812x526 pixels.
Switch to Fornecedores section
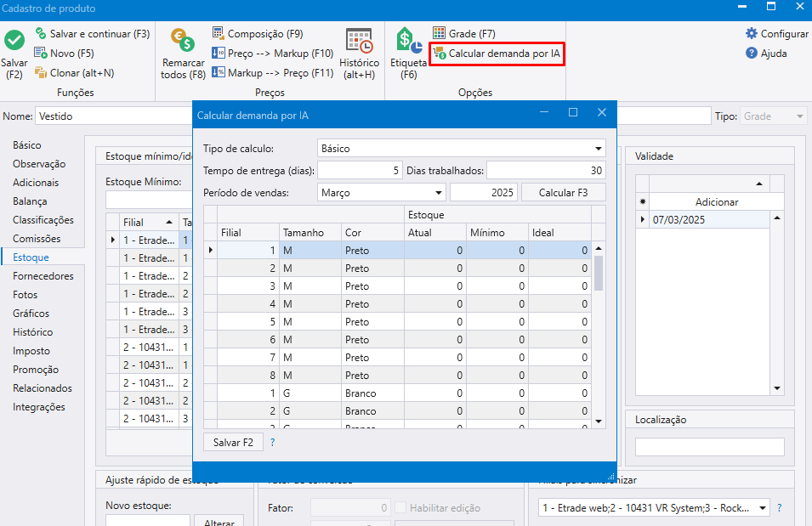pos(43,276)
